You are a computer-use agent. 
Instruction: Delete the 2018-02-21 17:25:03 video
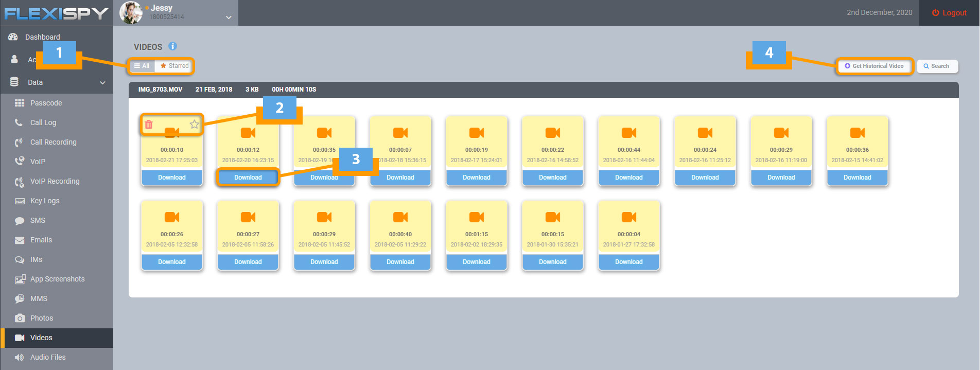coord(149,125)
